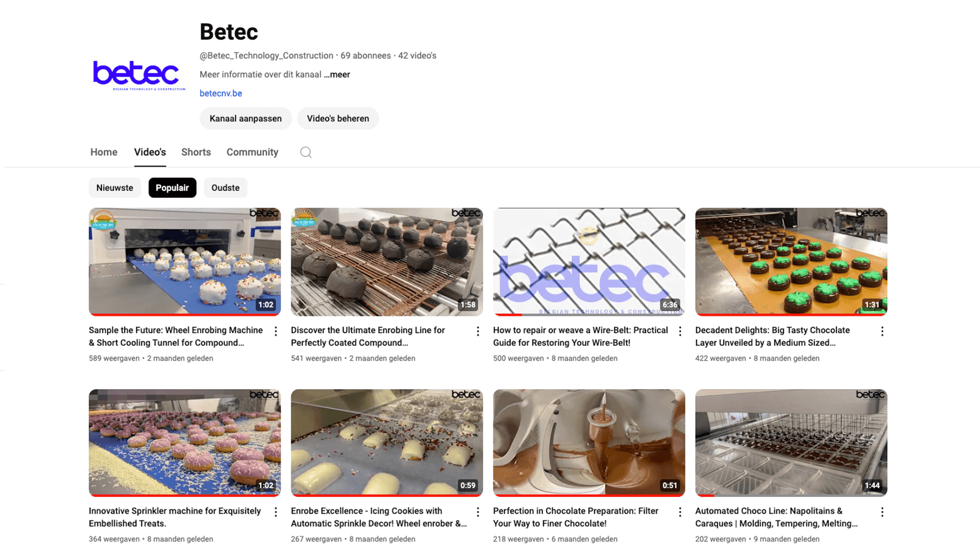Open options menu for the Wheel Enrobing Machine video
Screen dimensions: 980x558
click(x=276, y=331)
